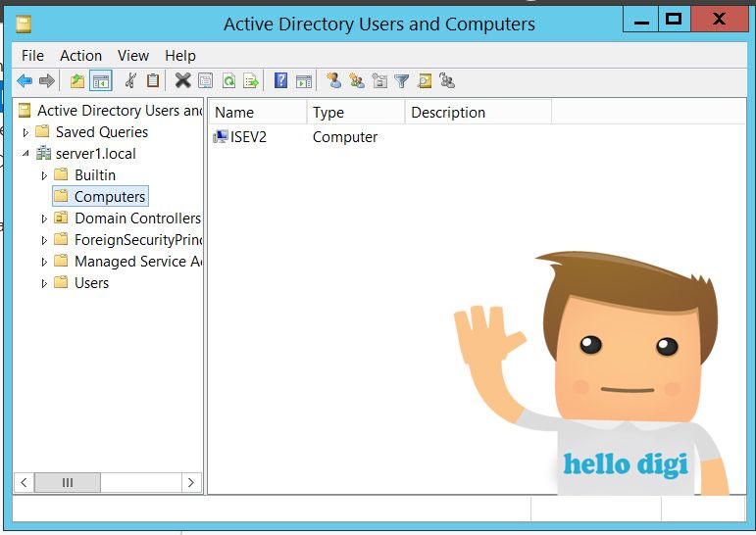Open Properties from the toolbar icon
The height and width of the screenshot is (535, 756).
205,80
